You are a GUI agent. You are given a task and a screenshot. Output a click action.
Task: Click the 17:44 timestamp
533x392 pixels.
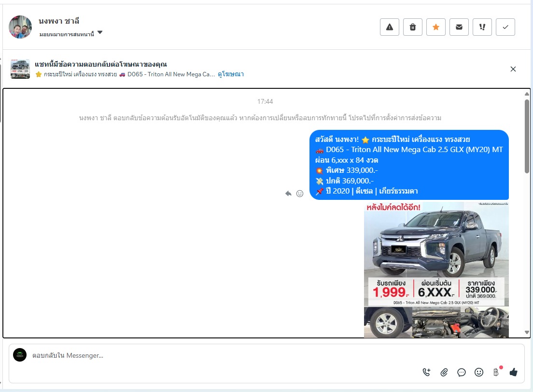point(265,101)
